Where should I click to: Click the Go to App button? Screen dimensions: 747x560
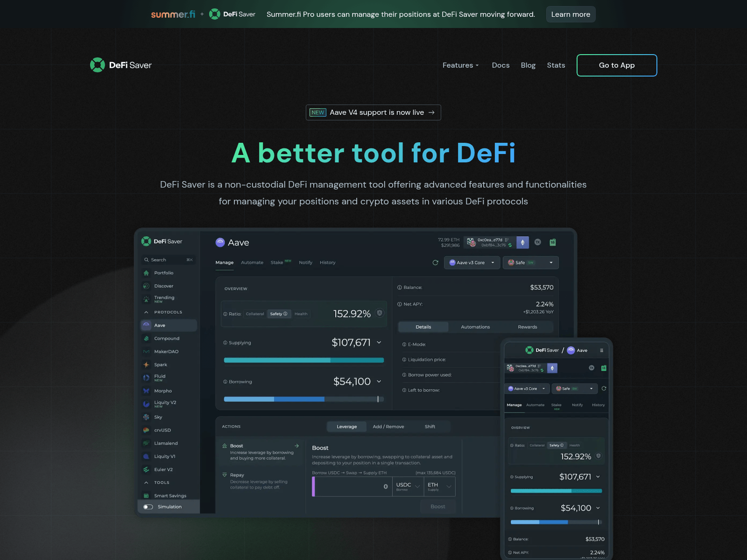[x=617, y=65]
